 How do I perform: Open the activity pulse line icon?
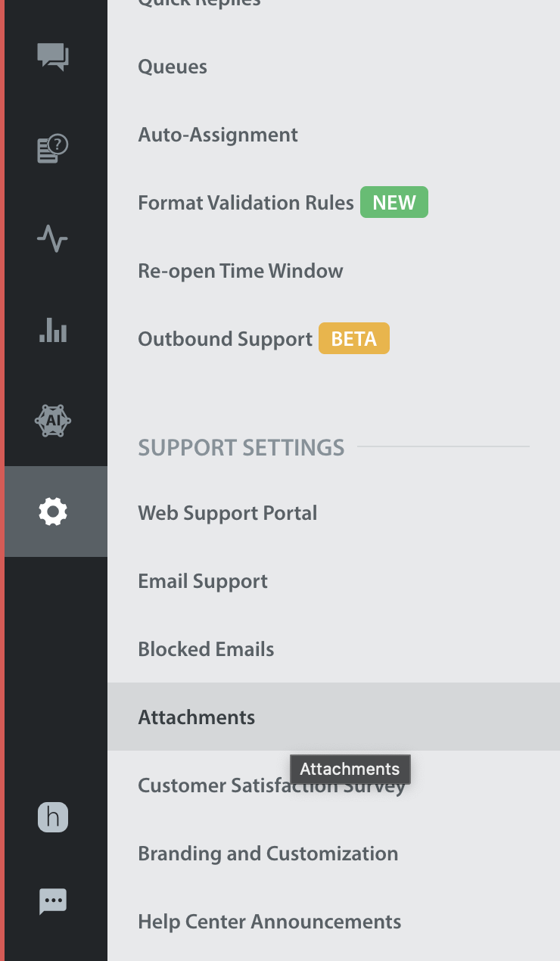coord(53,239)
